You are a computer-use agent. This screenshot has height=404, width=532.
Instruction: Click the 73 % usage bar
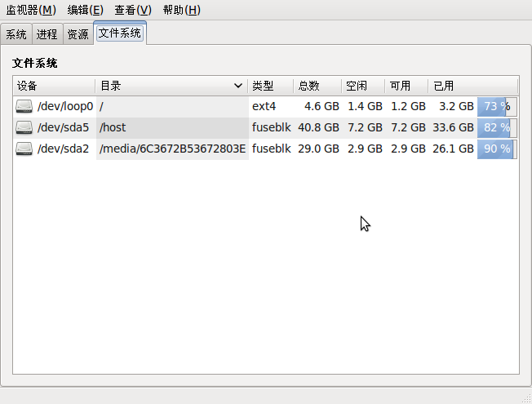[497, 107]
